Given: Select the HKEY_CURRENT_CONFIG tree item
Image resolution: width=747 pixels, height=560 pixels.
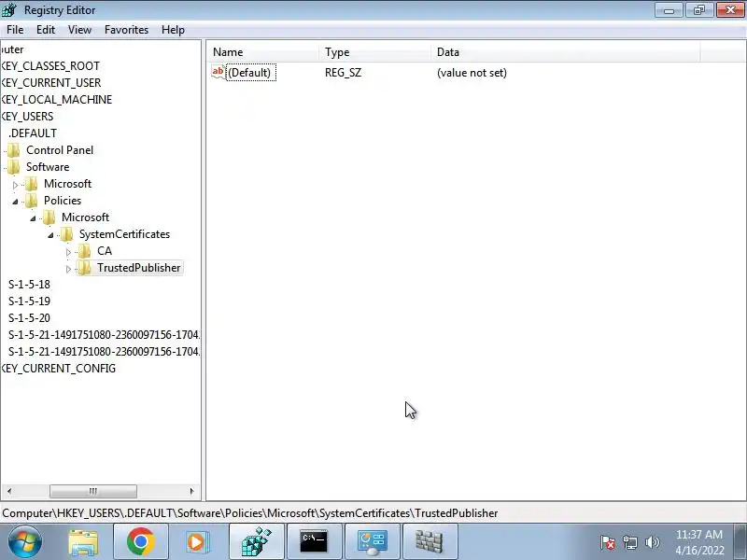Looking at the screenshot, I should [x=58, y=369].
